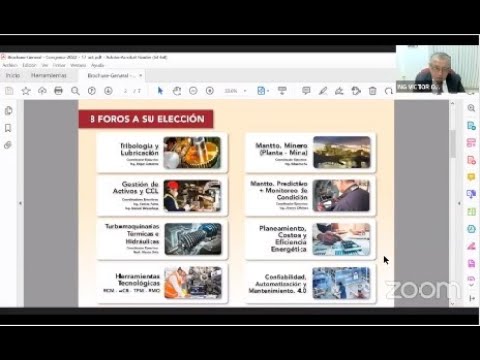This screenshot has height=360, width=480.
Task: Activate the arrow selection tool
Action: (160, 91)
